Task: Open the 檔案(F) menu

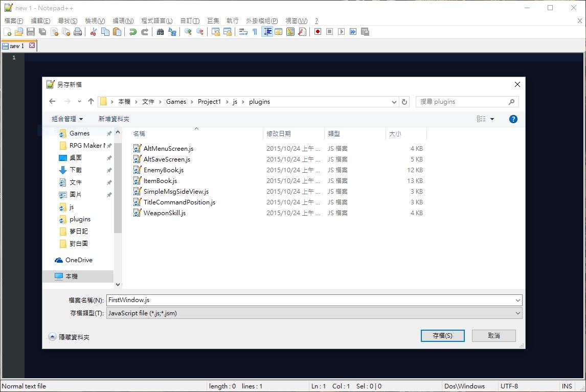Action: pos(14,21)
